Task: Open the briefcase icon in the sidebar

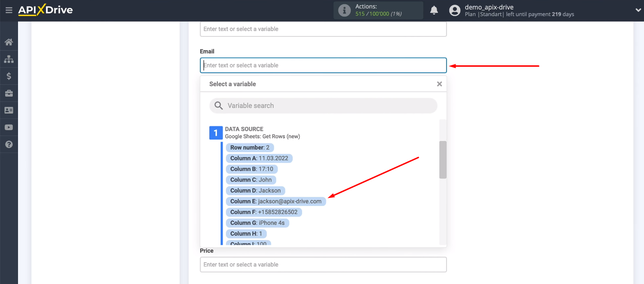Action: (9, 93)
